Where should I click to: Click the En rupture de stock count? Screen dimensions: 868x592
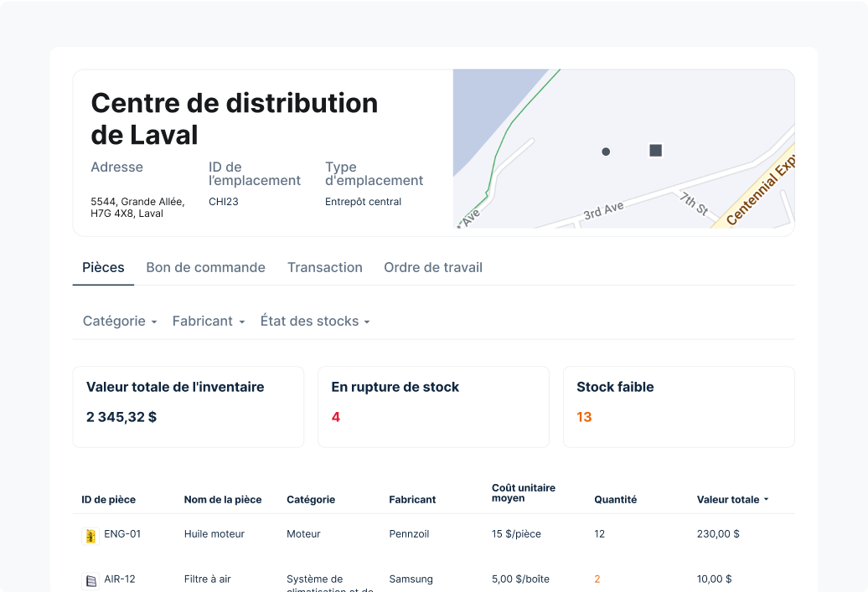(336, 416)
